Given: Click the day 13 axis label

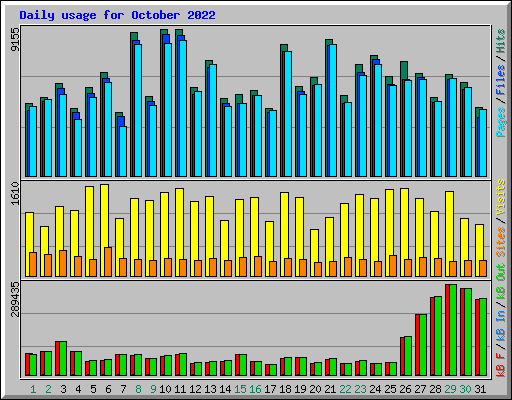Looking at the screenshot, I should pos(210,389).
